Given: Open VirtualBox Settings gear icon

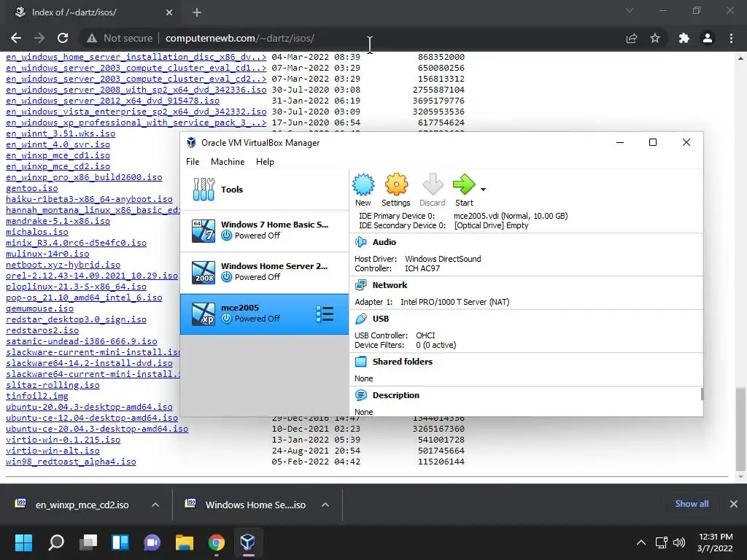Looking at the screenshot, I should coord(396,184).
